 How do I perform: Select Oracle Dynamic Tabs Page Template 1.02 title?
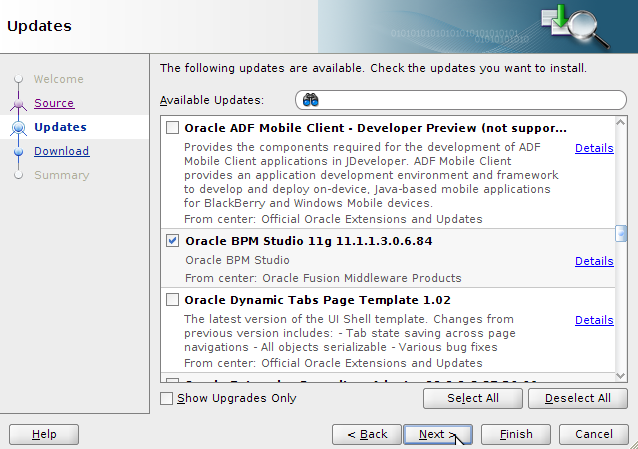coord(317,300)
